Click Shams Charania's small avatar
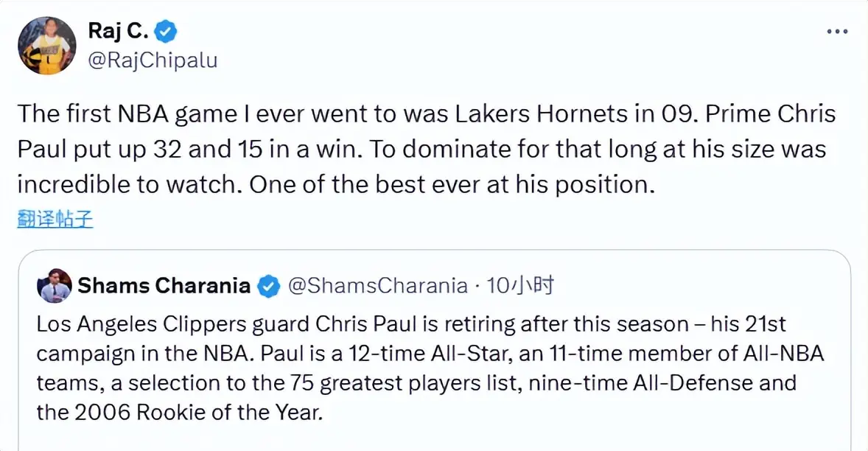The image size is (868, 451). pyautogui.click(x=54, y=286)
